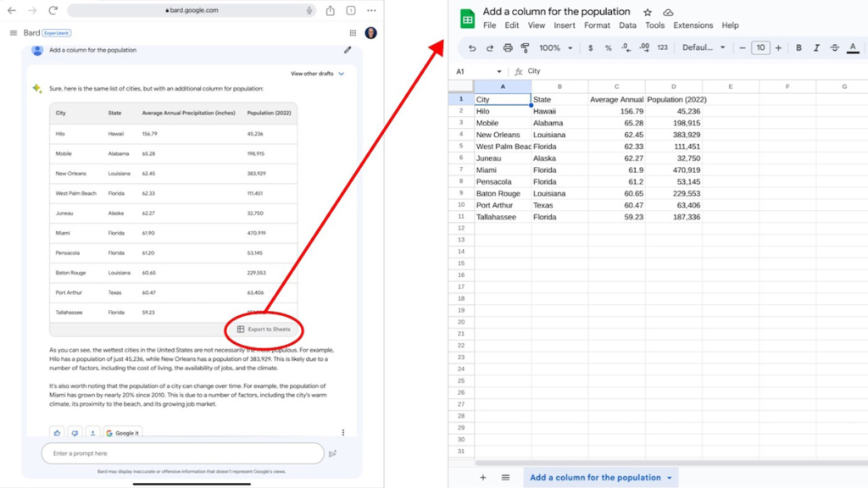Open the font selector dropdown

pos(701,48)
